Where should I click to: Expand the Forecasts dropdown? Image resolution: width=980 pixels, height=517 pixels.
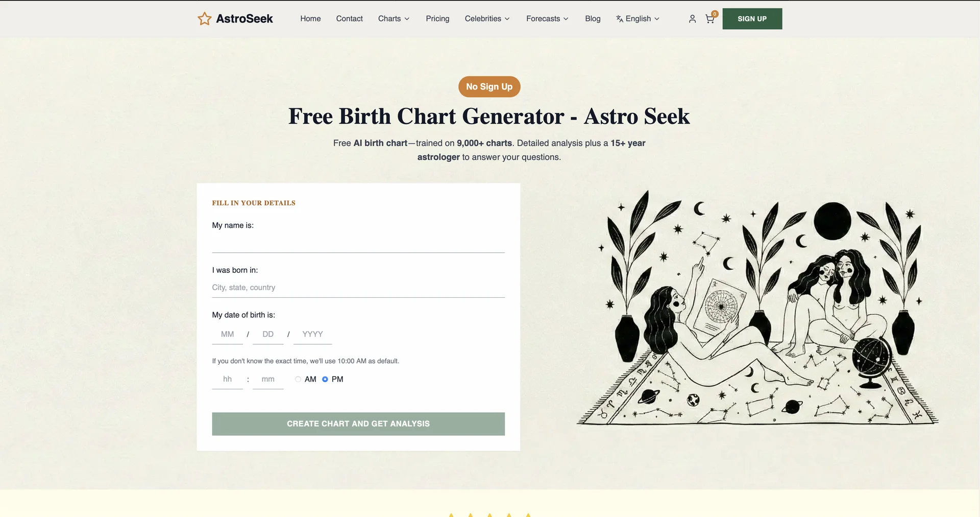[547, 18]
